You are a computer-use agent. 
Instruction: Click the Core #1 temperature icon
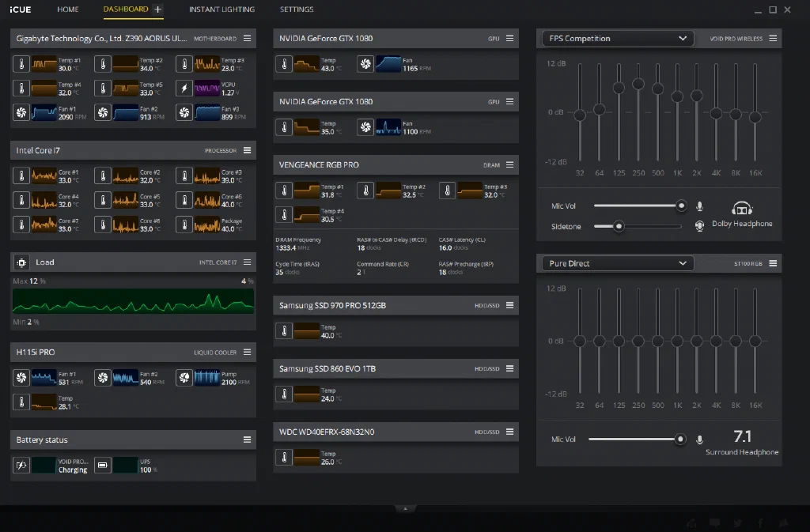[x=21, y=176]
